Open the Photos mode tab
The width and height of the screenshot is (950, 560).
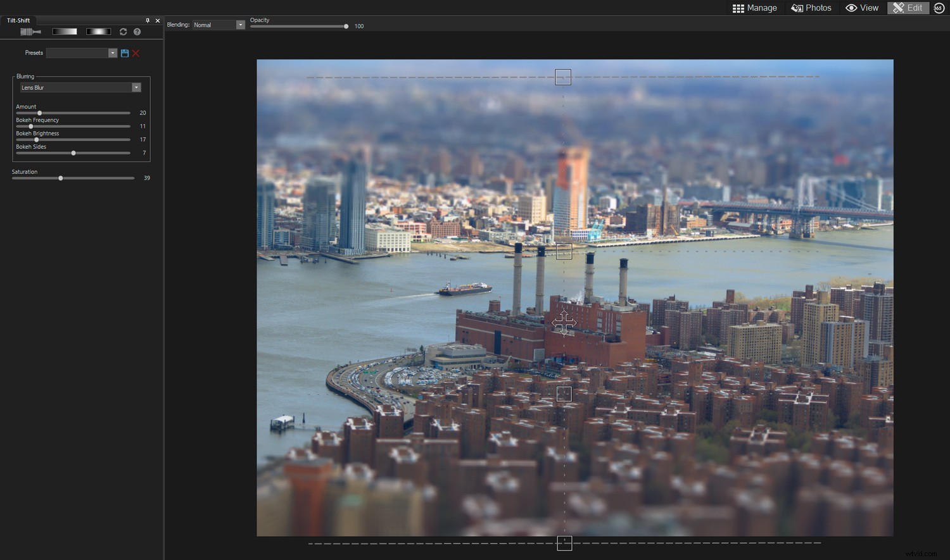click(811, 8)
